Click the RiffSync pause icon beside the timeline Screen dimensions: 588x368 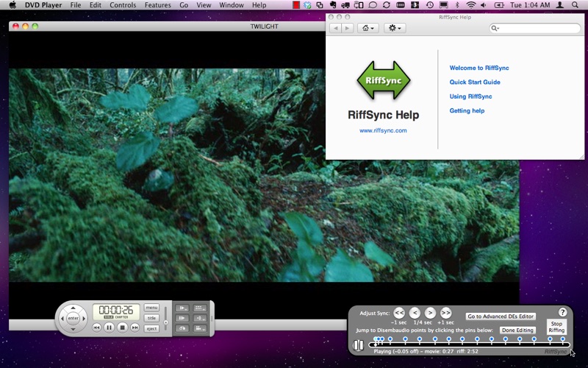click(358, 345)
